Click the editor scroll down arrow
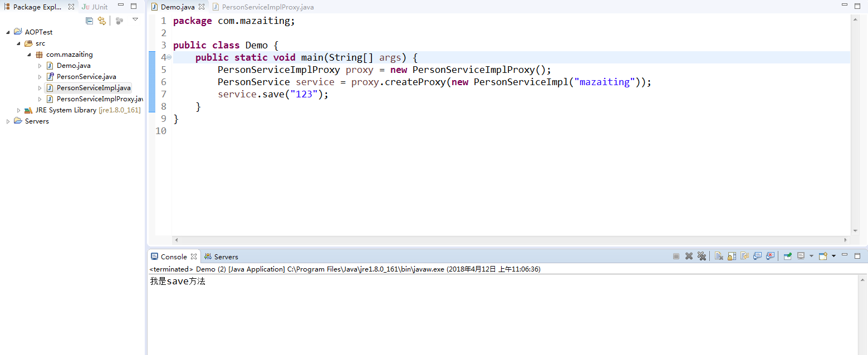Image resolution: width=868 pixels, height=355 pixels. pyautogui.click(x=856, y=231)
